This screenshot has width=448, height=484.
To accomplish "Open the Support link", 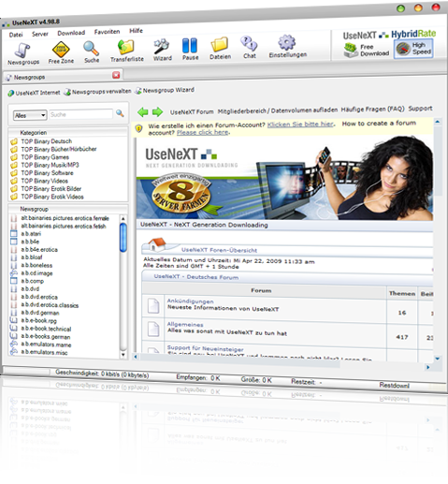I will click(x=420, y=109).
